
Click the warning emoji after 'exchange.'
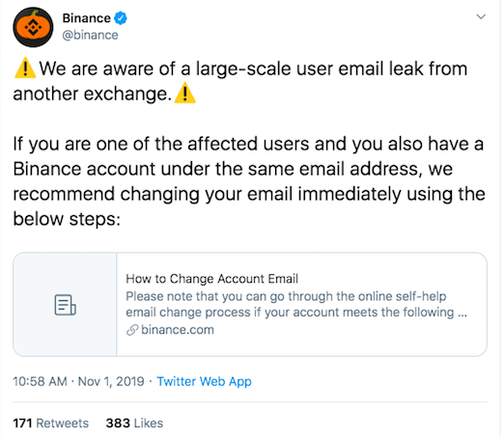point(184,93)
